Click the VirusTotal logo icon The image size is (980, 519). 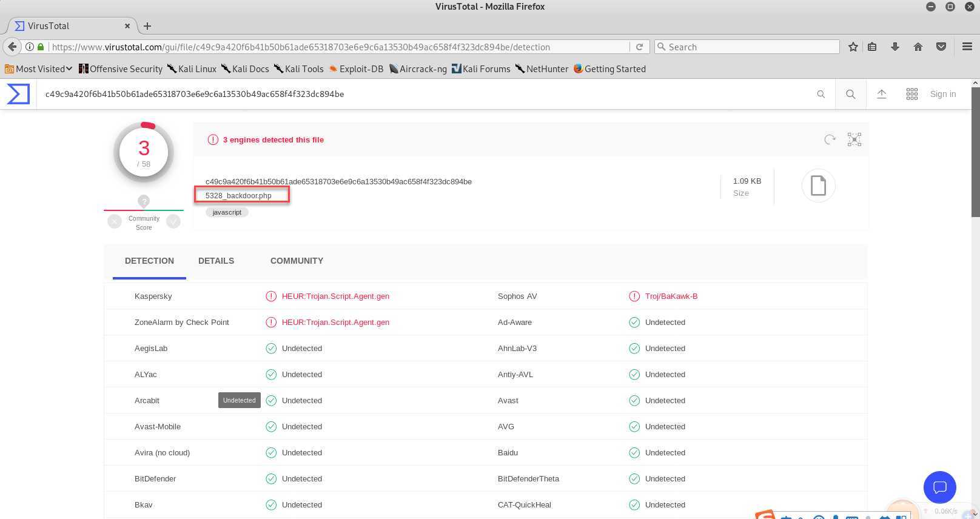coord(18,94)
